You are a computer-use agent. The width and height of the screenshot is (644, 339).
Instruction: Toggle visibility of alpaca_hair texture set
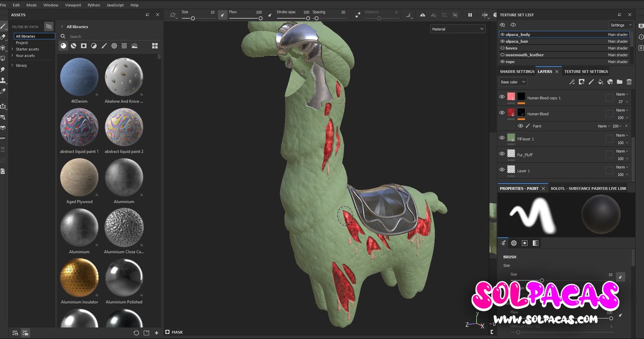tap(502, 41)
